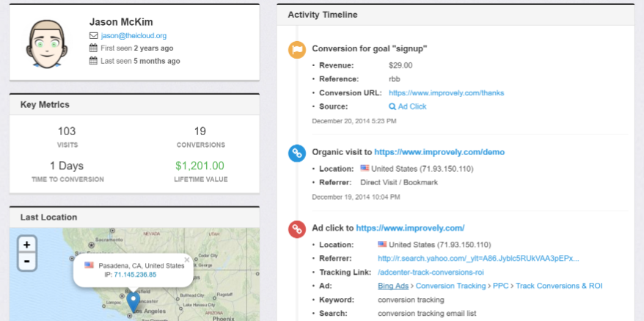Viewport: 644px width, 321px height.
Task: Click the orange conversion flag icon
Action: tap(297, 50)
